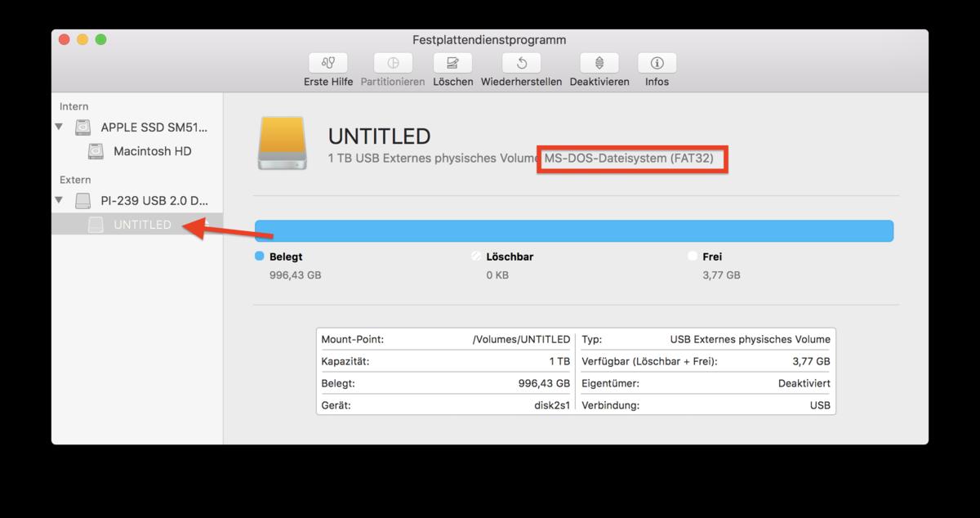The width and height of the screenshot is (980, 518).
Task: Click the UNTITLED sidebar volume icon
Action: tap(96, 225)
